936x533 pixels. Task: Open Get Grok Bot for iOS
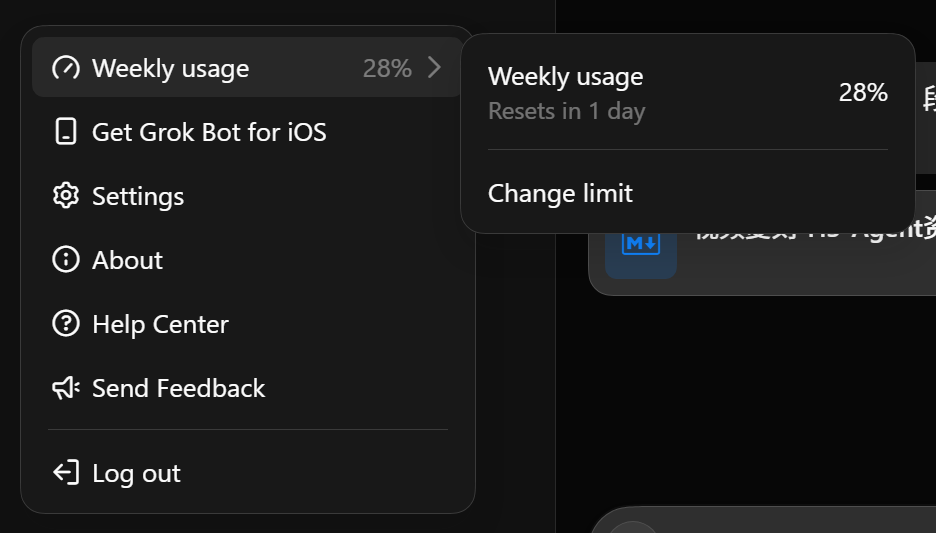248,132
